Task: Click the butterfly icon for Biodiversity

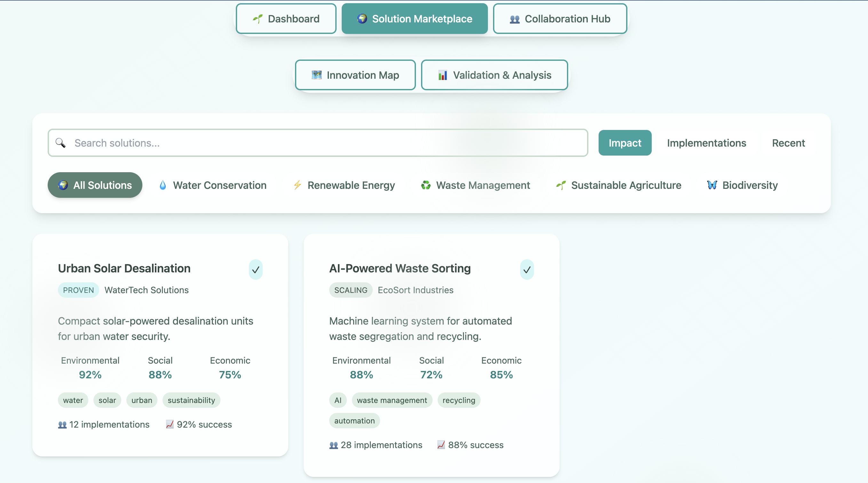Action: click(x=712, y=185)
